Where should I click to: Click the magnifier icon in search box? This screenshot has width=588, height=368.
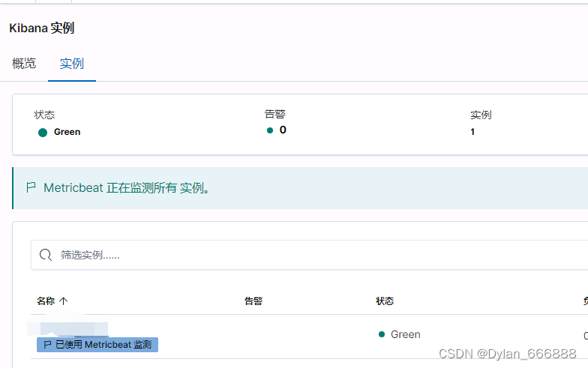pyautogui.click(x=46, y=255)
